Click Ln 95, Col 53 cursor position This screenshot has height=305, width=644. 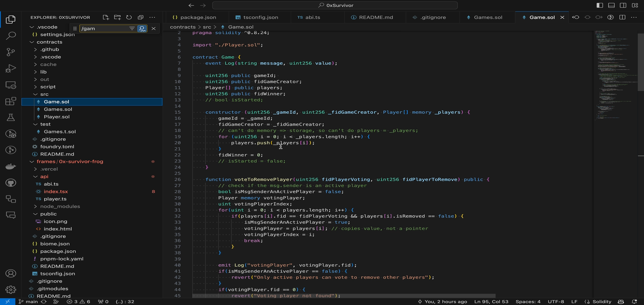[x=491, y=302]
